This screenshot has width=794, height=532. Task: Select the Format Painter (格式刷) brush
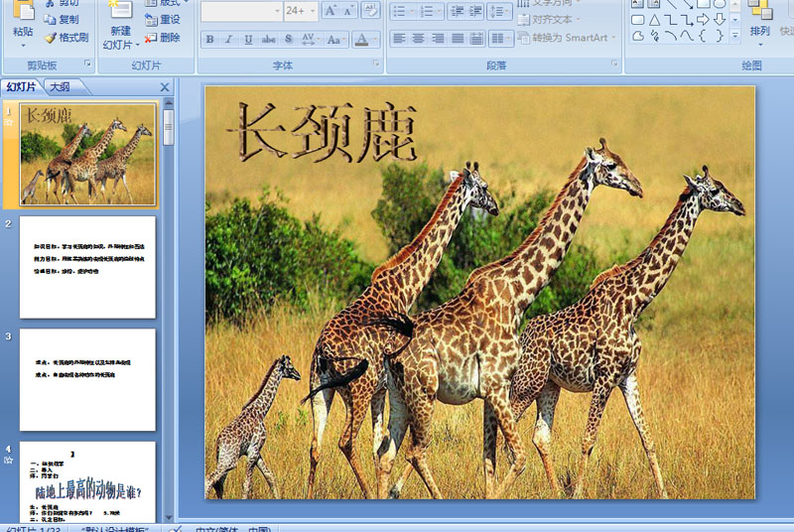[x=66, y=38]
